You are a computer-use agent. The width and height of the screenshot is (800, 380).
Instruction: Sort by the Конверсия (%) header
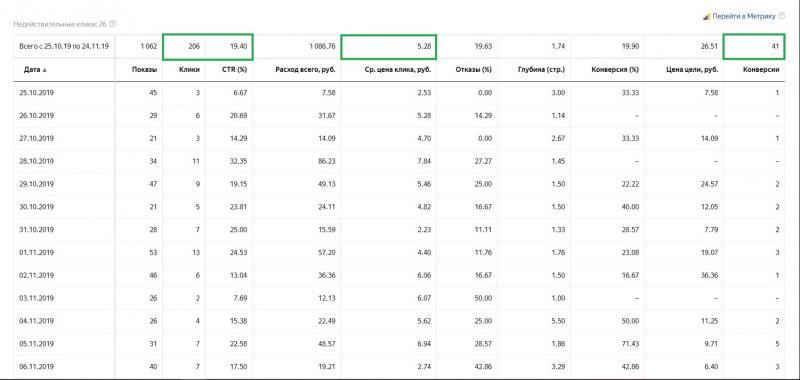pos(615,70)
